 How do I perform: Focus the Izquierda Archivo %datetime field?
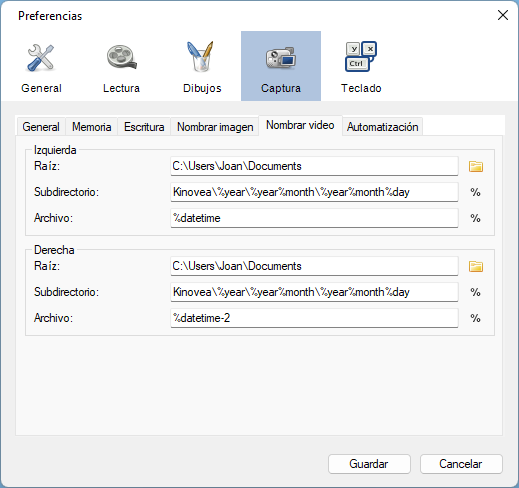click(314, 218)
